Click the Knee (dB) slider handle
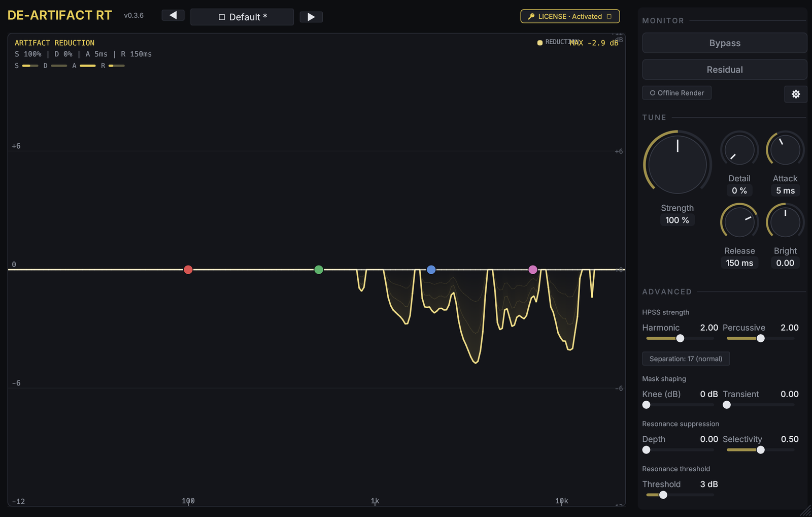Viewport: 812px width, 517px height. 646,405
